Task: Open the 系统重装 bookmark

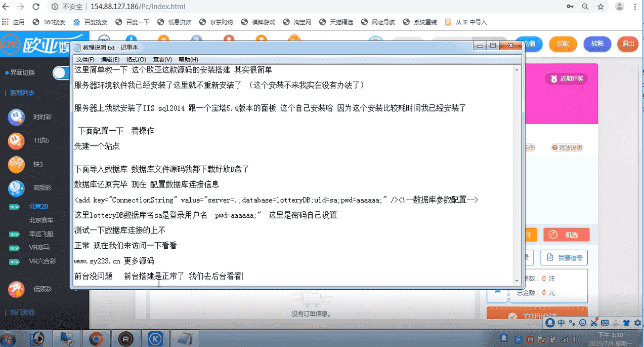Action: point(420,22)
